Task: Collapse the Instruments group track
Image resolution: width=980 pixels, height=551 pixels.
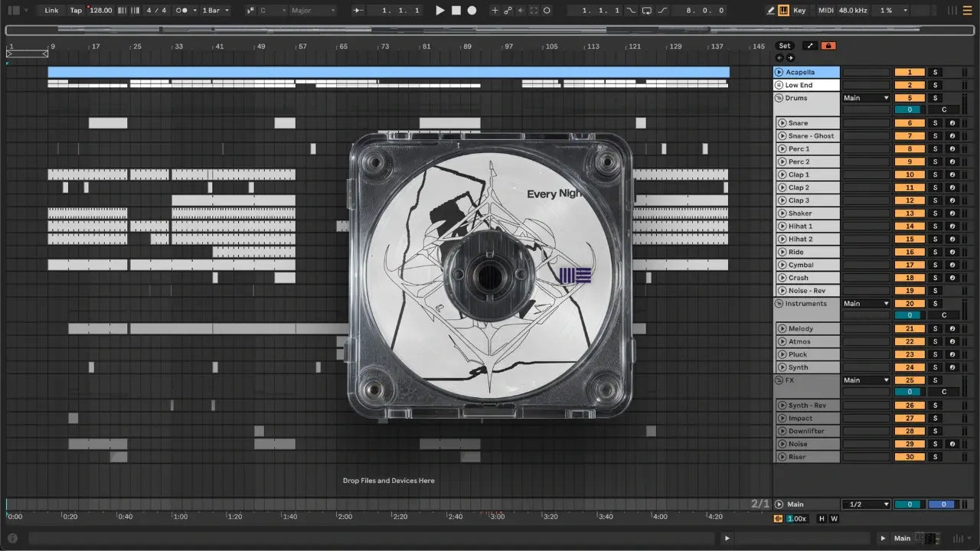Action: 779,304
